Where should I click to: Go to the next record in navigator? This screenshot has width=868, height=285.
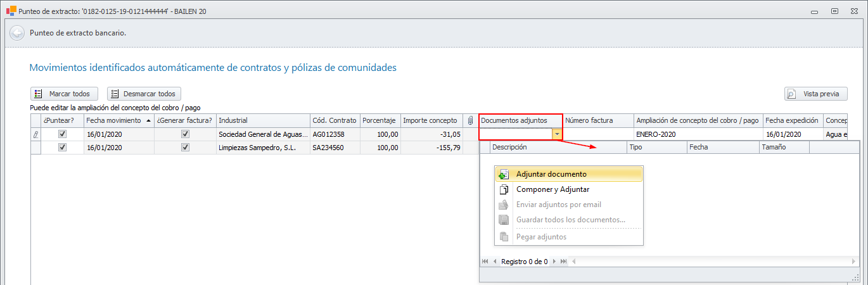[x=554, y=262]
